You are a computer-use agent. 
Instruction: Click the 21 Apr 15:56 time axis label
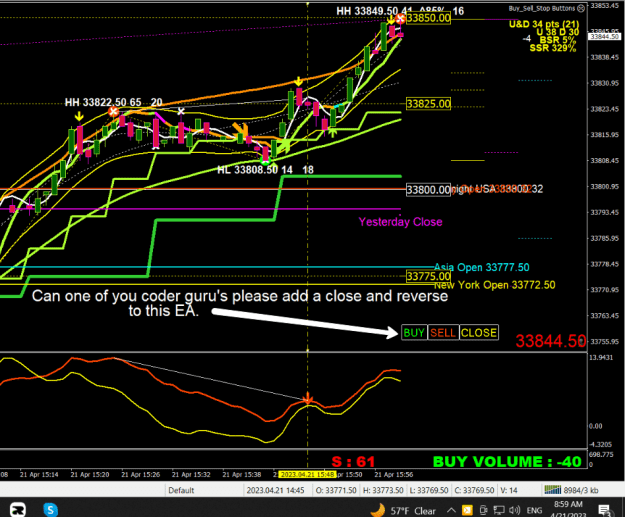(x=394, y=474)
